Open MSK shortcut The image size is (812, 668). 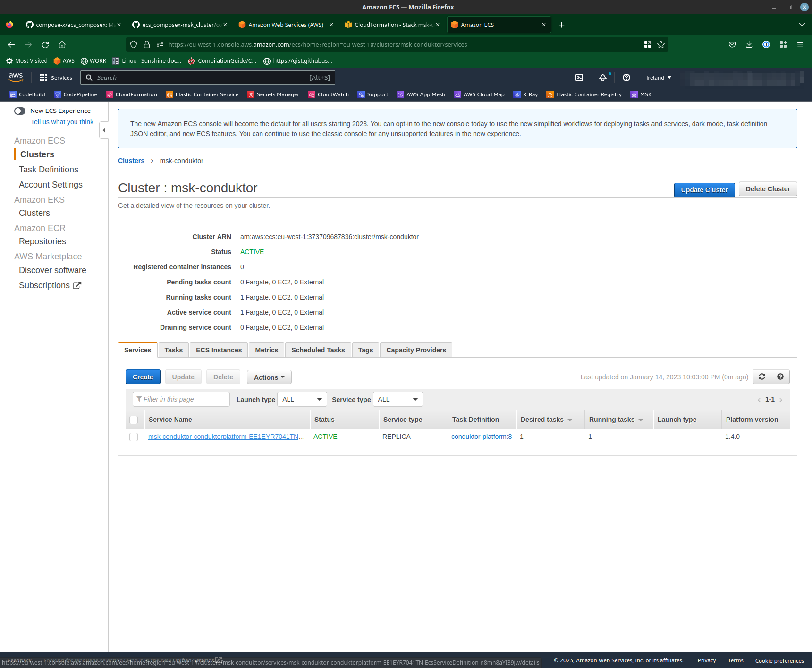[641, 94]
